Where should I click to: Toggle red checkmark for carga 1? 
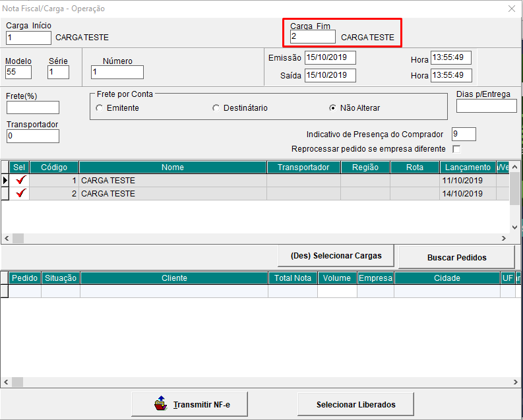(21, 180)
